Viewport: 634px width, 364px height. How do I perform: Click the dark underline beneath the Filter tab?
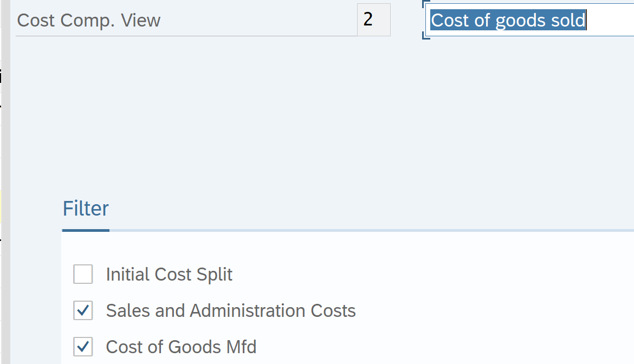pos(86,230)
